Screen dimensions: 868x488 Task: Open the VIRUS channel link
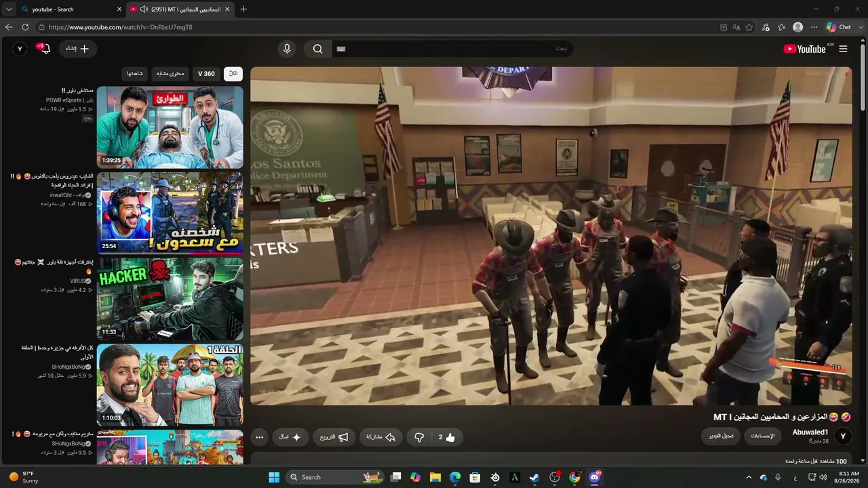pos(80,281)
